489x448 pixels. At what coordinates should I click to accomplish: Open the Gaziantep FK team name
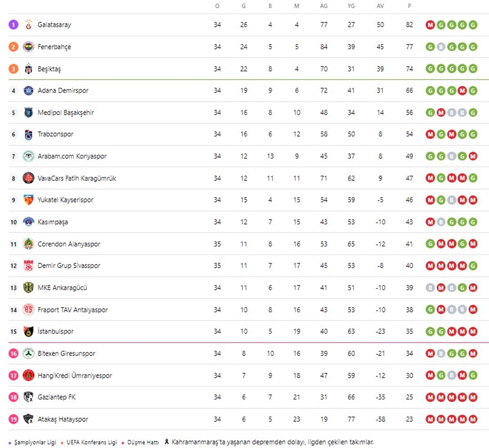[x=57, y=397]
